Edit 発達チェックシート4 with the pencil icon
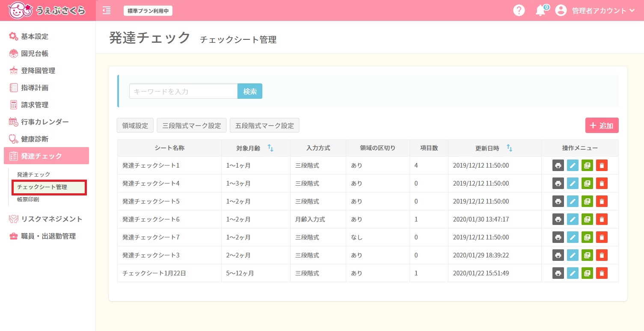644x331 pixels. [x=573, y=183]
